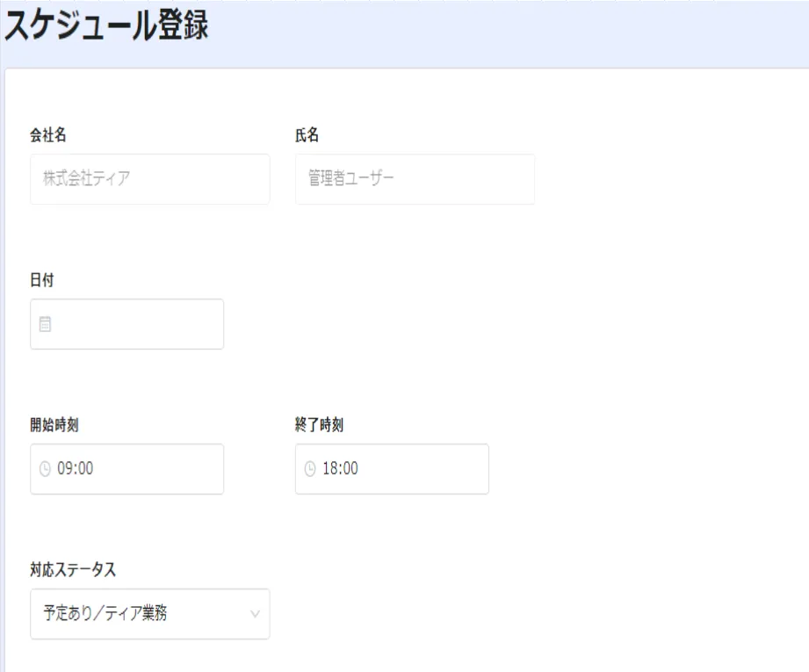Focus the 氏名 input showing 管理者ユーザー

click(415, 179)
